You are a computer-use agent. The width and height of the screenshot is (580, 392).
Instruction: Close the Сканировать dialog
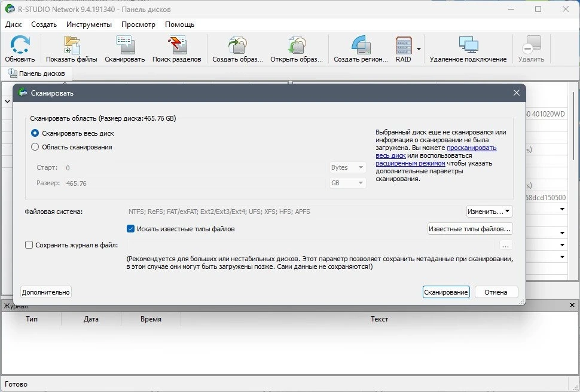click(517, 93)
